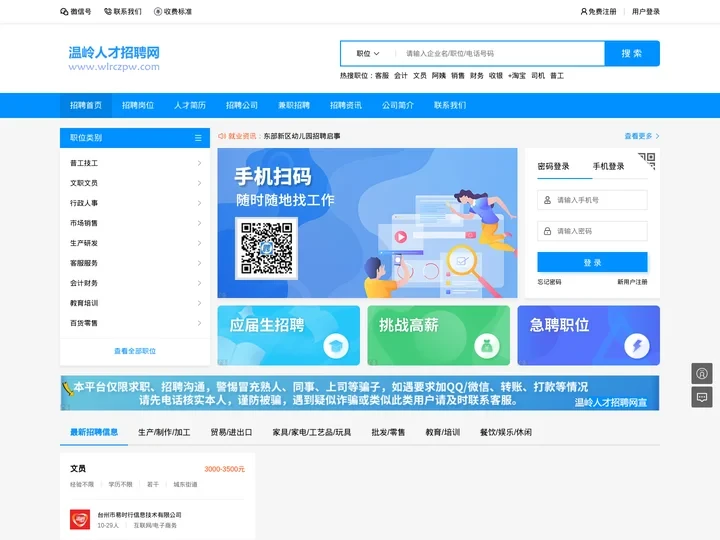The height and width of the screenshot is (540, 720).
Task: Open 收费标准 pricing link
Action: pyautogui.click(x=173, y=12)
